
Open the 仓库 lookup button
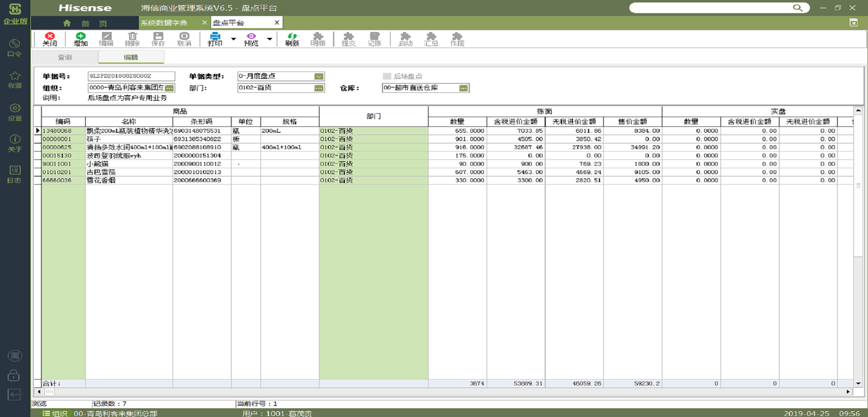click(464, 88)
